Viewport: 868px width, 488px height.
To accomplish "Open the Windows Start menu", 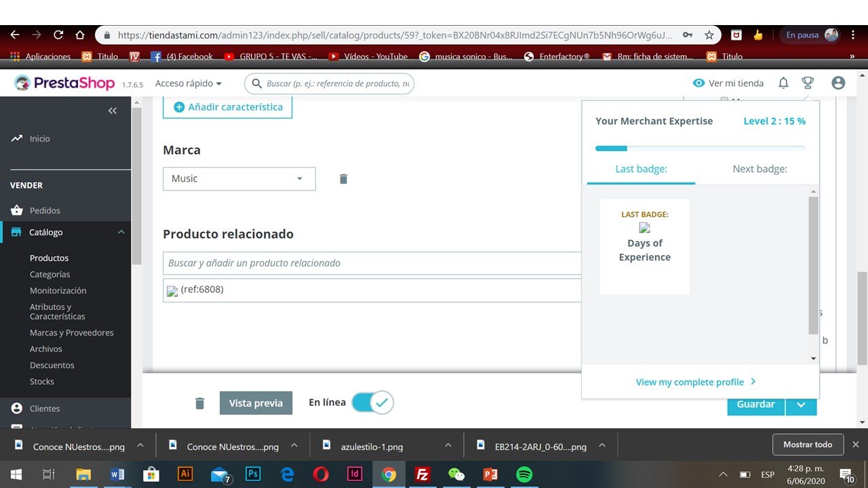I will click(15, 474).
